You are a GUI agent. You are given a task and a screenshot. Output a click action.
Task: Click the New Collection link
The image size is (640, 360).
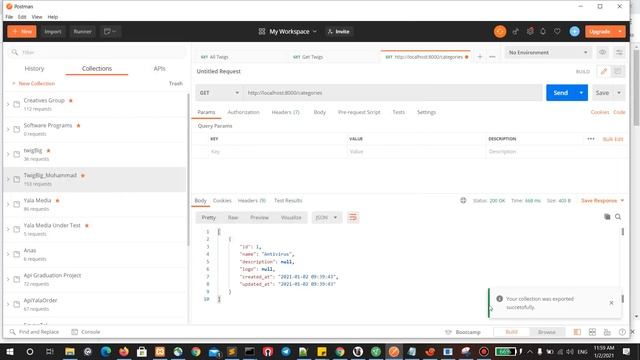(33, 83)
